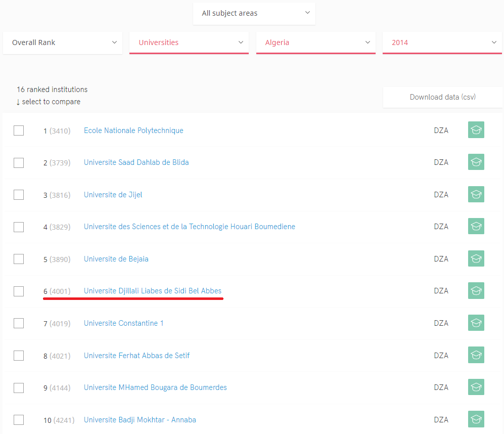
Task: Open Universite Djillali Liabes de Sidi Bel Abbes
Action: [153, 291]
